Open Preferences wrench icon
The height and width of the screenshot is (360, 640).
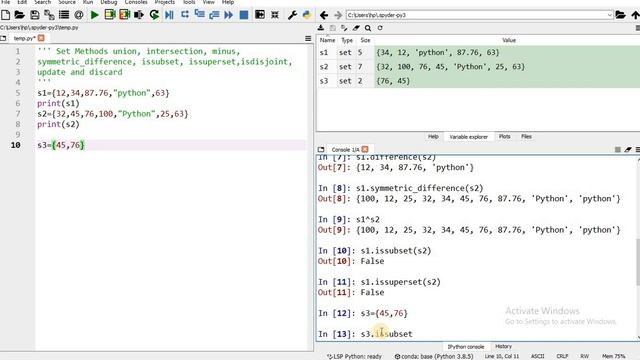click(x=292, y=15)
